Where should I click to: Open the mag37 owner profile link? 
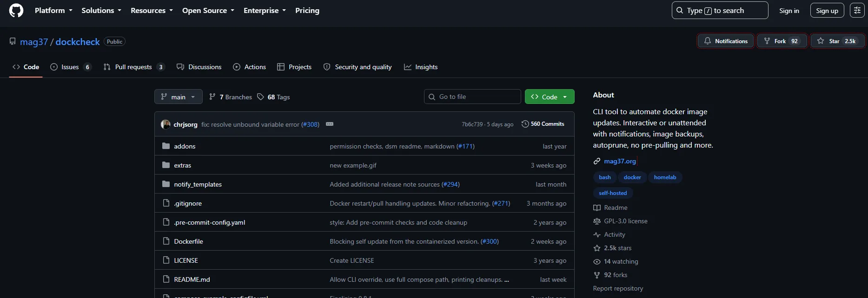tap(34, 42)
